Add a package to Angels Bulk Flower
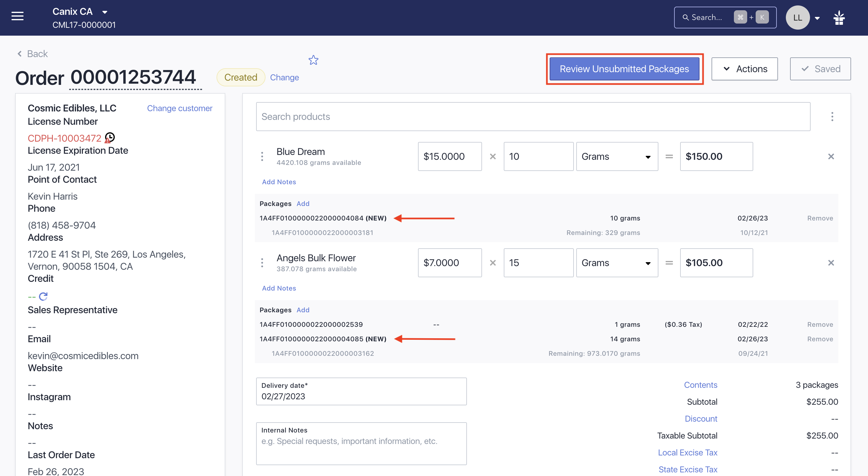868x476 pixels. [303, 310]
